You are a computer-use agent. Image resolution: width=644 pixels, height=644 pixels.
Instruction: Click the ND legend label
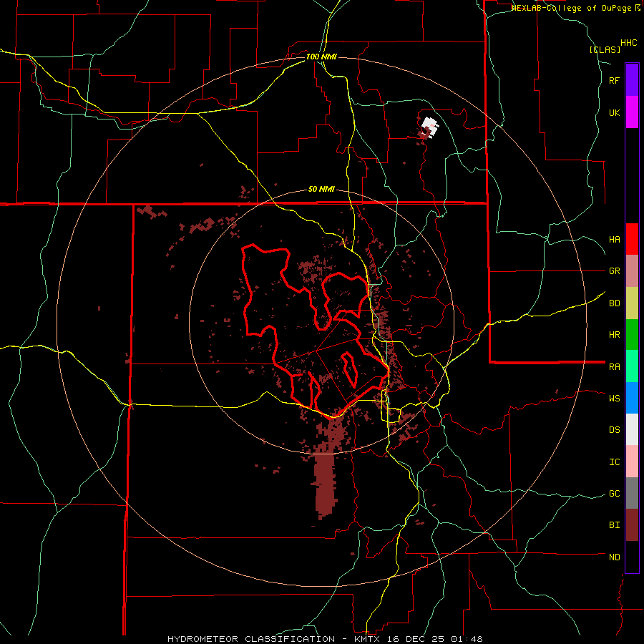click(x=615, y=557)
